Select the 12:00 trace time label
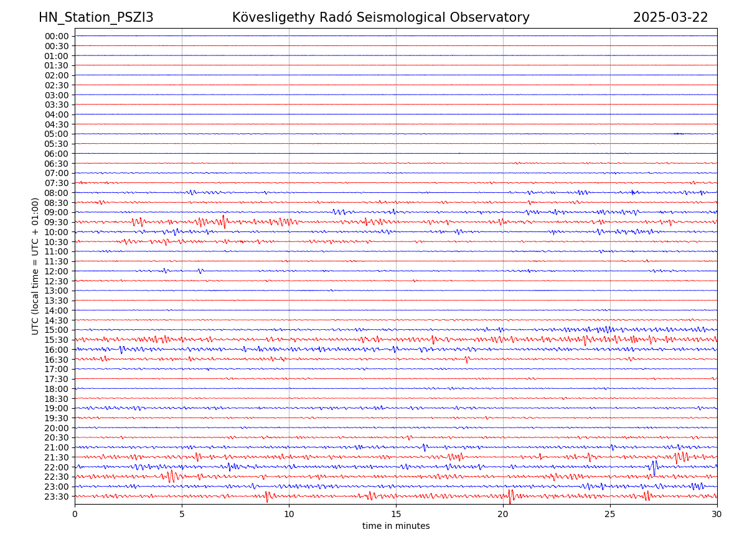The height and width of the screenshot is (560, 747). pos(57,271)
